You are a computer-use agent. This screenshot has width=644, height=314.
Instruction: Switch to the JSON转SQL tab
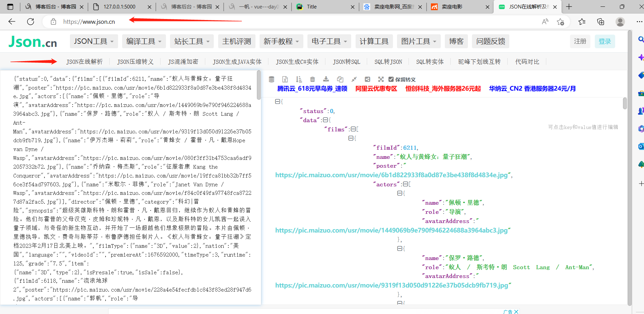pos(346,62)
